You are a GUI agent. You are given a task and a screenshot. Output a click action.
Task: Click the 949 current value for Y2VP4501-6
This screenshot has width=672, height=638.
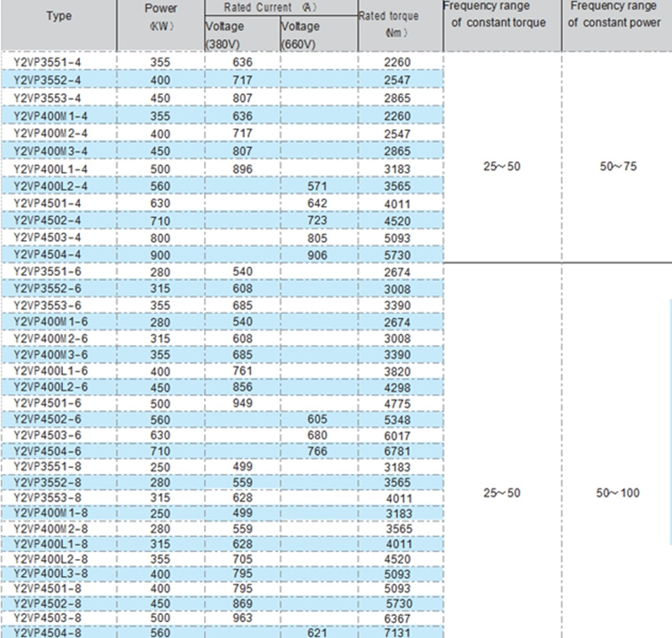tap(243, 403)
